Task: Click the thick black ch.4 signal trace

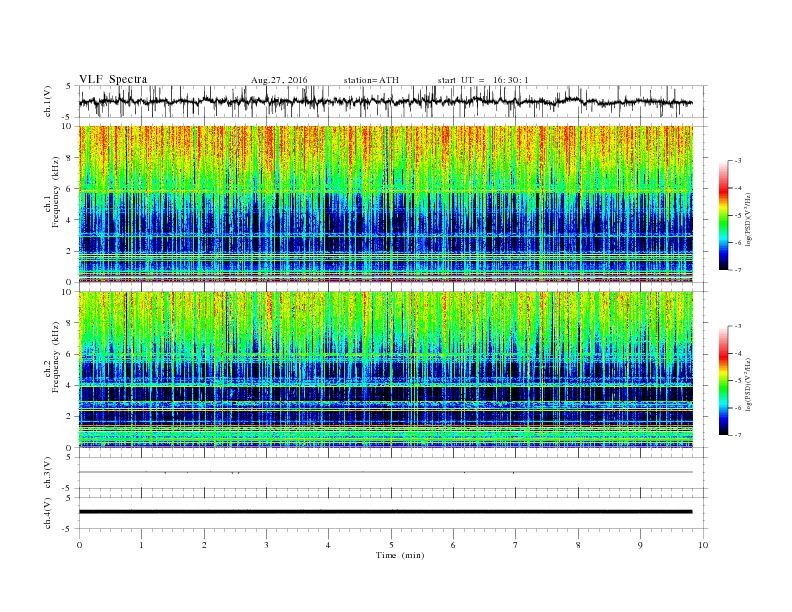Action: [385, 512]
